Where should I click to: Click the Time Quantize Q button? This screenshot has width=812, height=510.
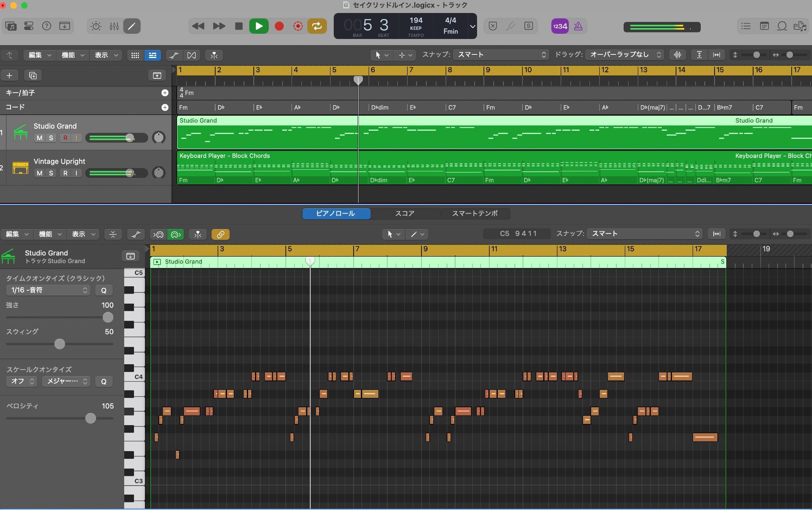[x=104, y=290]
